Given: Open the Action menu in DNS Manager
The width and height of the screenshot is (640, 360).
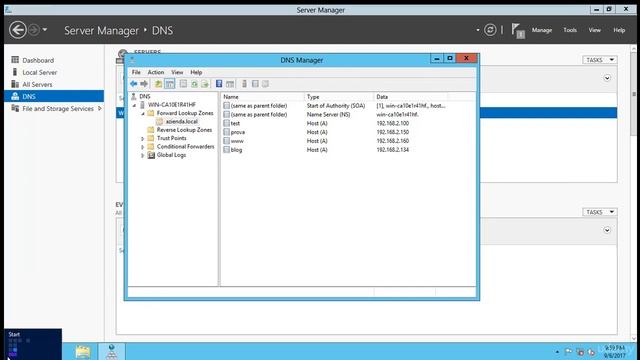Looking at the screenshot, I should pyautogui.click(x=156, y=72).
